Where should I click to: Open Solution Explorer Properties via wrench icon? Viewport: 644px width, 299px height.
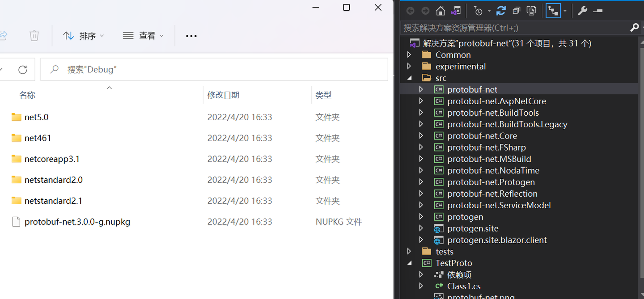click(583, 10)
